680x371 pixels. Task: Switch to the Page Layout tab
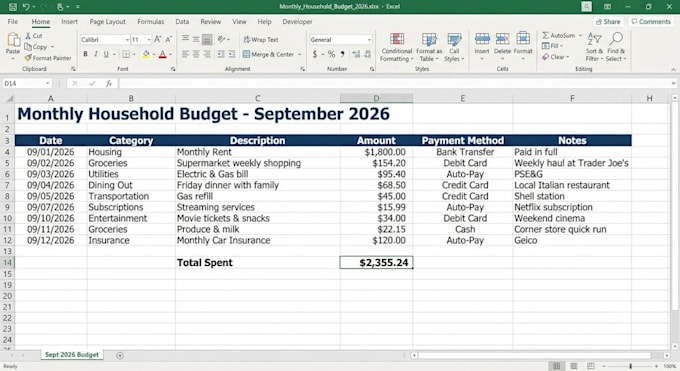pos(108,21)
